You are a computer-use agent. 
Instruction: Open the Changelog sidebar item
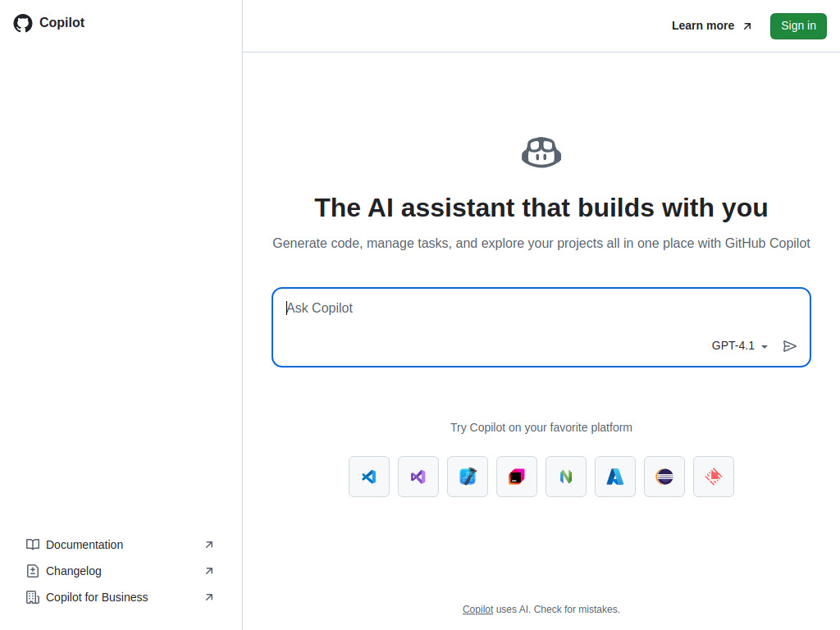[74, 571]
